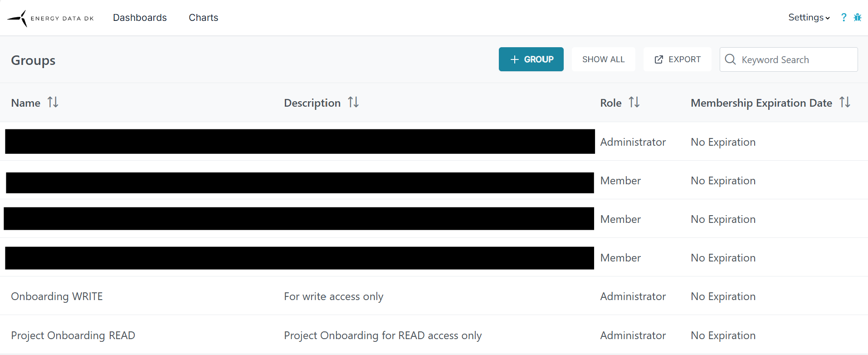Click 'For write access only' description

pyautogui.click(x=333, y=296)
